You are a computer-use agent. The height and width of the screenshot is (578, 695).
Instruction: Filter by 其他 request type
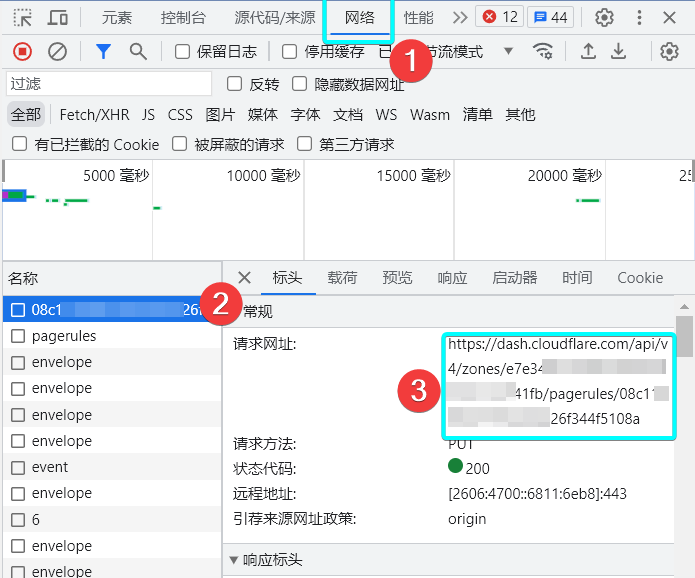520,115
